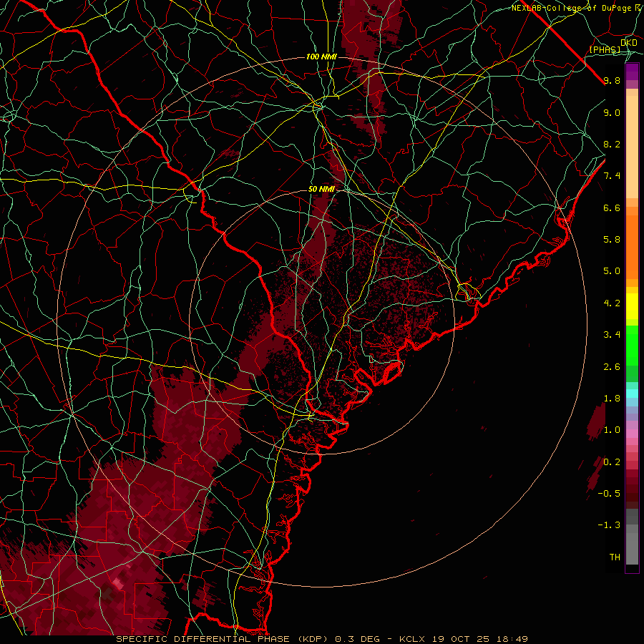Click the 6.6 value on the scale

[x=612, y=208]
